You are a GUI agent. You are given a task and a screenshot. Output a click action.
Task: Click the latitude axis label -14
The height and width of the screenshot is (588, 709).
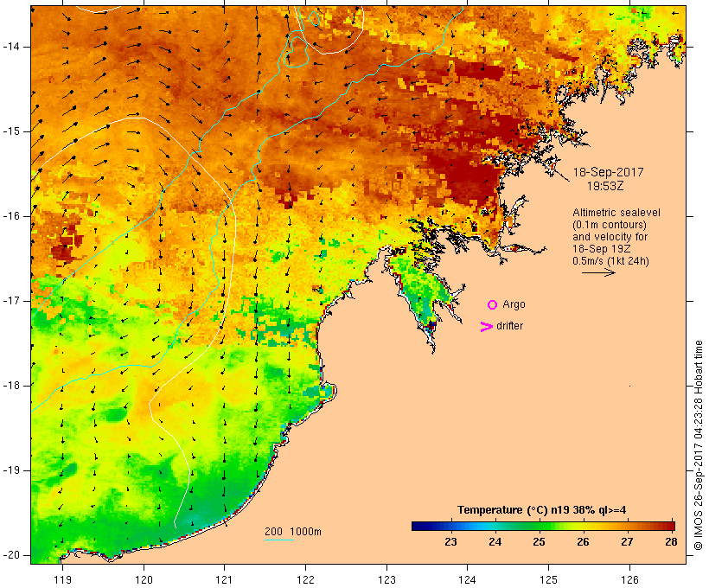pyautogui.click(x=11, y=47)
